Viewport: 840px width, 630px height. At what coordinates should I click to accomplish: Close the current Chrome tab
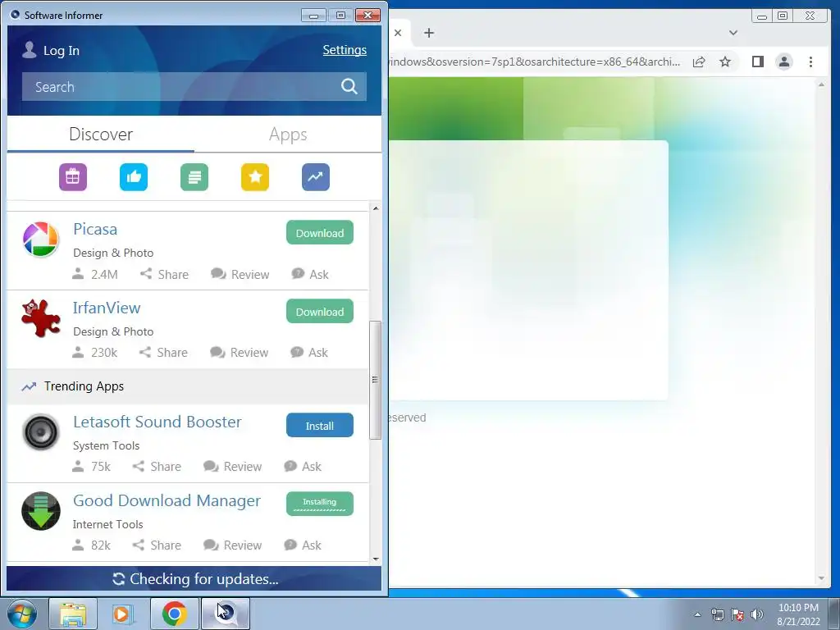(398, 33)
